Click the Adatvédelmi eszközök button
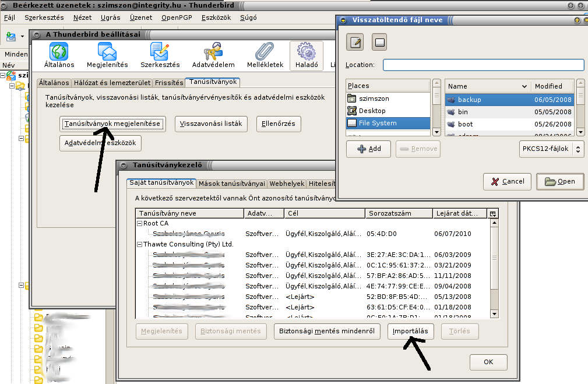Screen dimensions: 588x384 click(100, 143)
